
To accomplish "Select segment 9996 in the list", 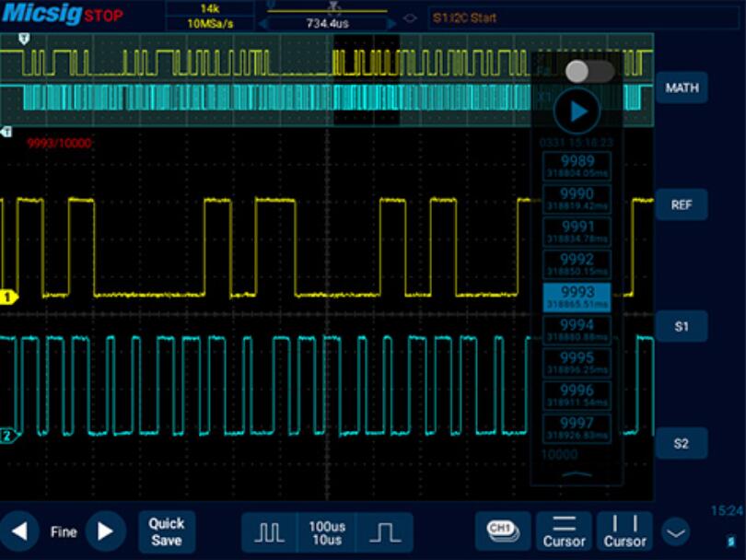I will point(577,395).
